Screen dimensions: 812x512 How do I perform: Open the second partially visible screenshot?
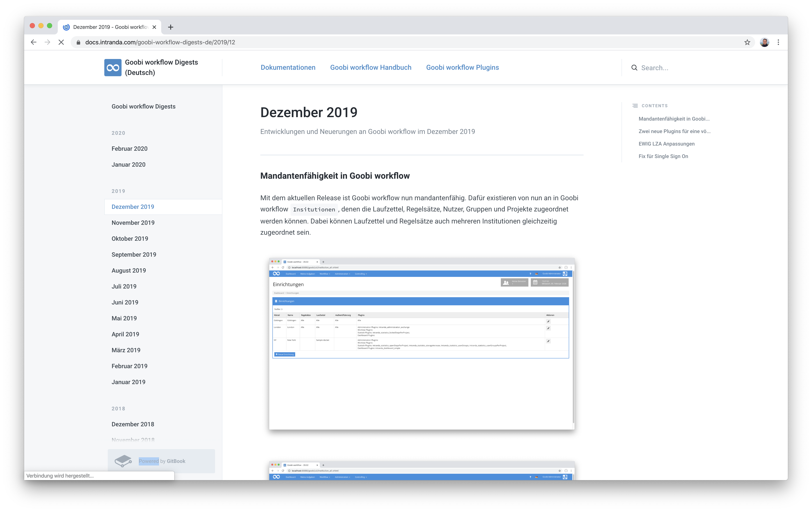point(422,470)
